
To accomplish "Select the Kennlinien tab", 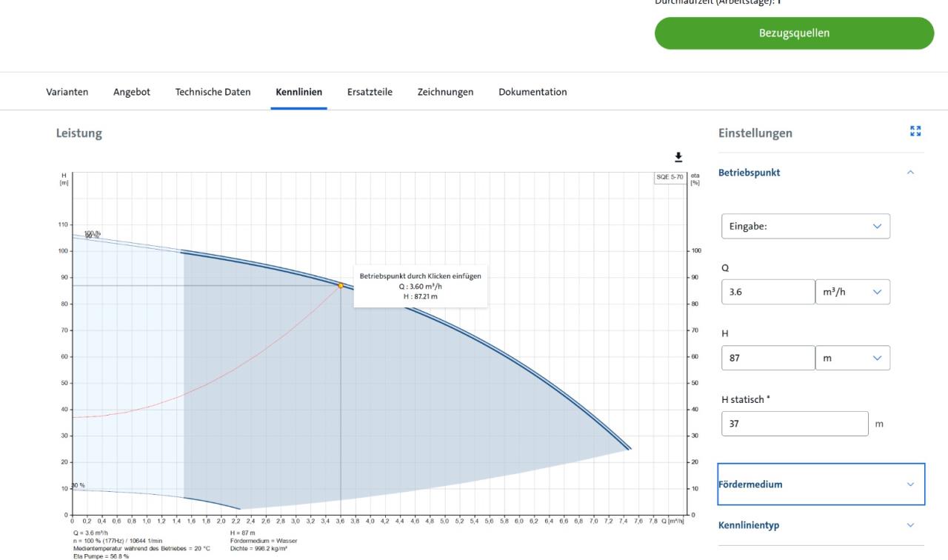I will click(298, 92).
